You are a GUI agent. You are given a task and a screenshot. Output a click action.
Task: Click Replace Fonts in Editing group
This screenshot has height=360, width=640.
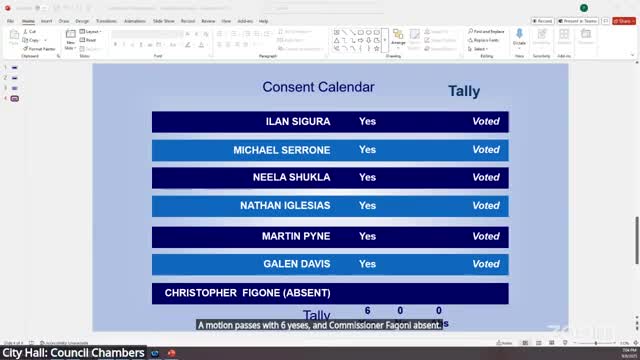[x=483, y=40]
